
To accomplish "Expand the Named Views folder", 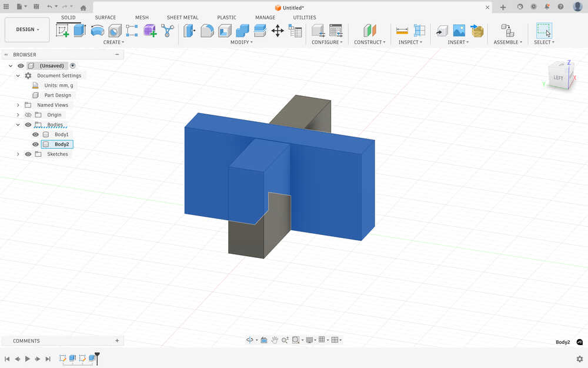I will click(x=18, y=105).
